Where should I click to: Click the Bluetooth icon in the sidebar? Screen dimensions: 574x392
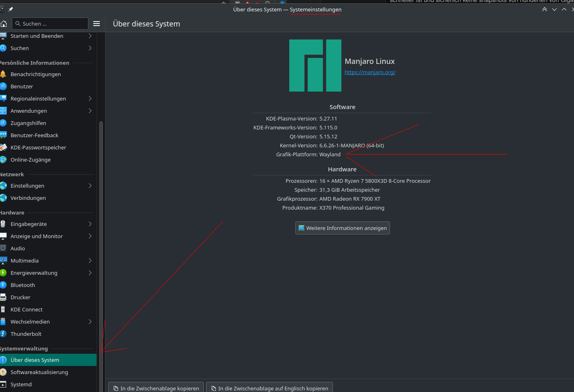pos(3,285)
